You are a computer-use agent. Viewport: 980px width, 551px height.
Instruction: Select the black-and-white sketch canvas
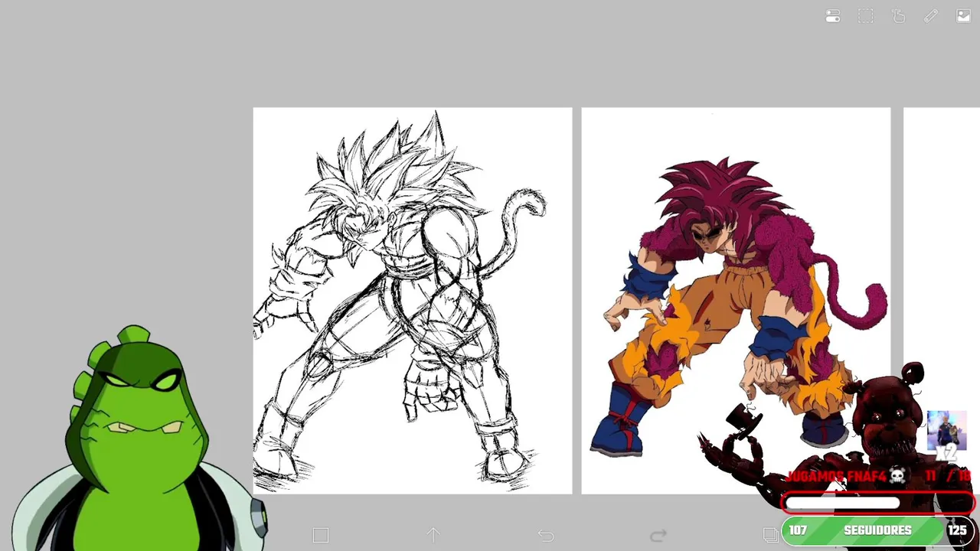pos(413,301)
